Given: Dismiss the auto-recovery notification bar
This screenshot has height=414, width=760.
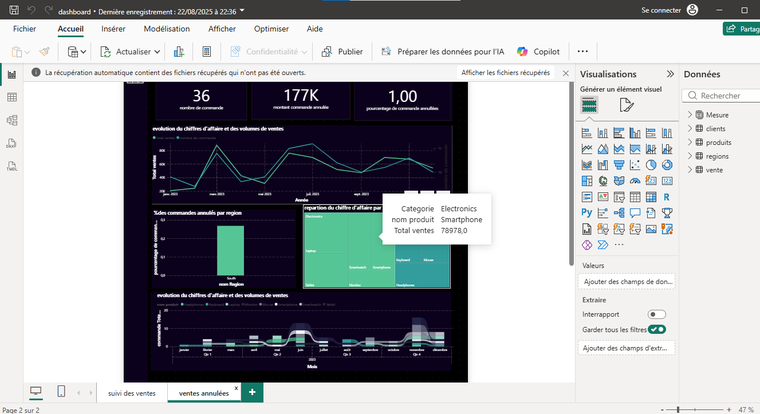Looking at the screenshot, I should tap(566, 73).
